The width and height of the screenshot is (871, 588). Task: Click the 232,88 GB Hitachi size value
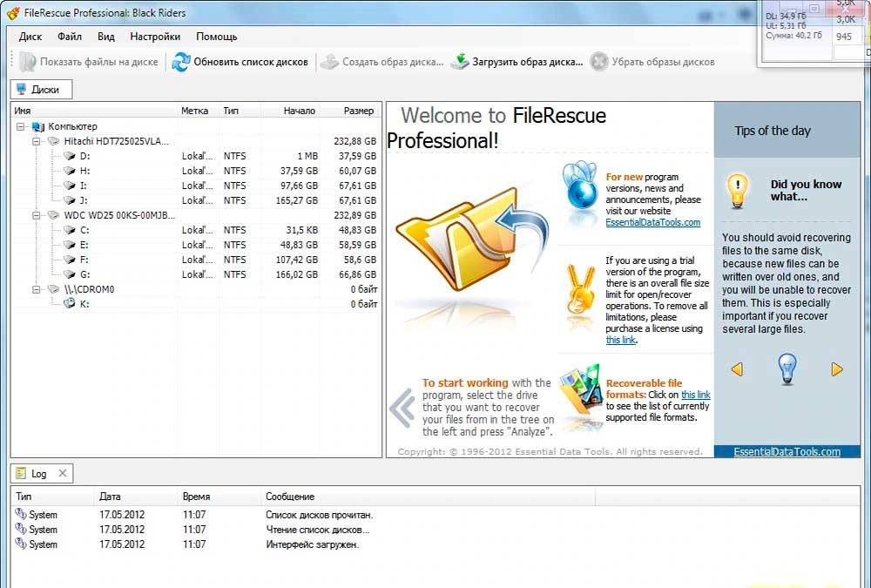click(355, 141)
